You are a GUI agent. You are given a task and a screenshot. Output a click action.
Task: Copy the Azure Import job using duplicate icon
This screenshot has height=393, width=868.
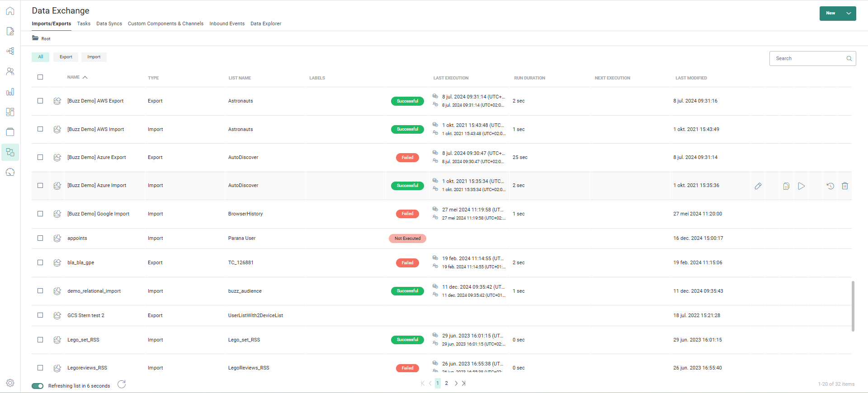pyautogui.click(x=786, y=186)
